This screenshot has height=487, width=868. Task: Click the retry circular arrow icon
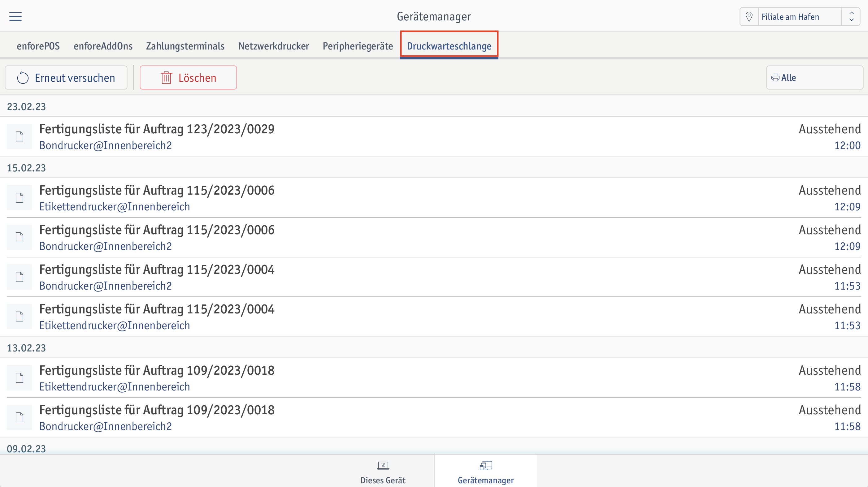click(x=23, y=78)
